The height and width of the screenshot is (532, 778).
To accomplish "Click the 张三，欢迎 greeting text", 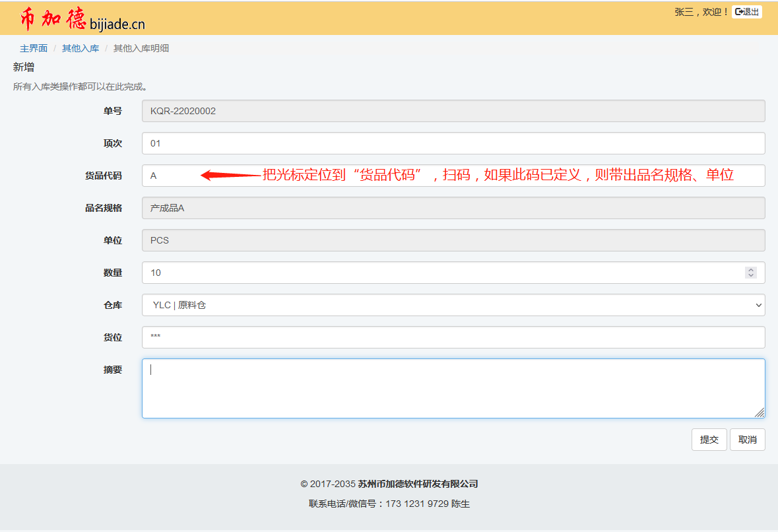I will 701,12.
